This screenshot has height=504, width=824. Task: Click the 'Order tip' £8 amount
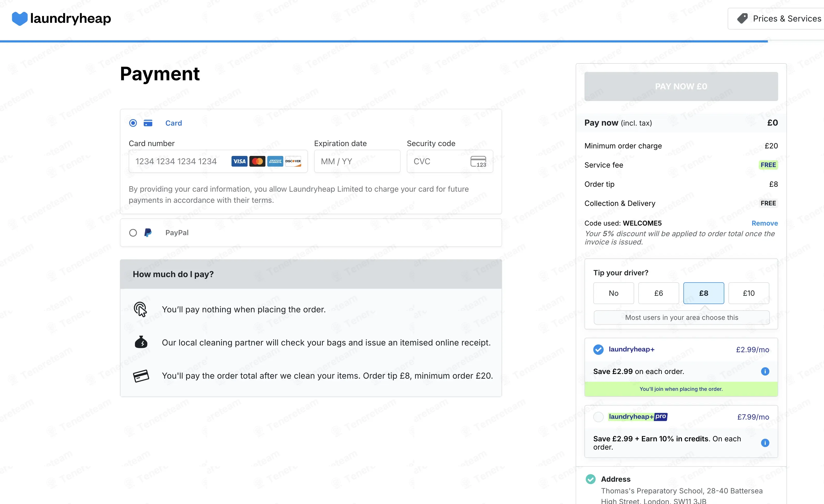click(773, 184)
